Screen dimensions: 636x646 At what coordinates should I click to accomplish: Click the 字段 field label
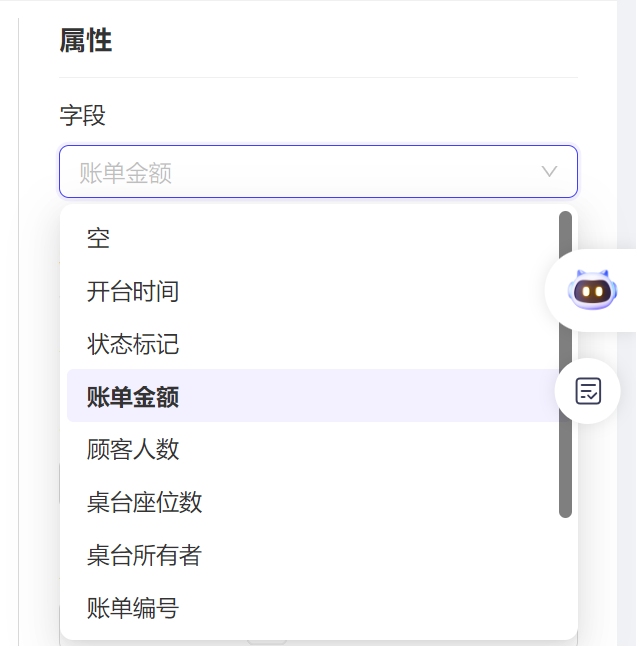(82, 115)
